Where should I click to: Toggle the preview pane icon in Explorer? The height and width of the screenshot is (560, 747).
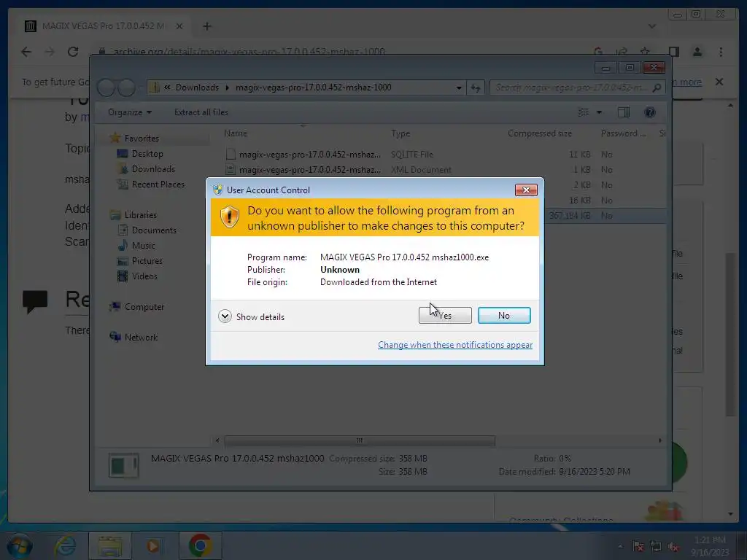click(x=623, y=112)
